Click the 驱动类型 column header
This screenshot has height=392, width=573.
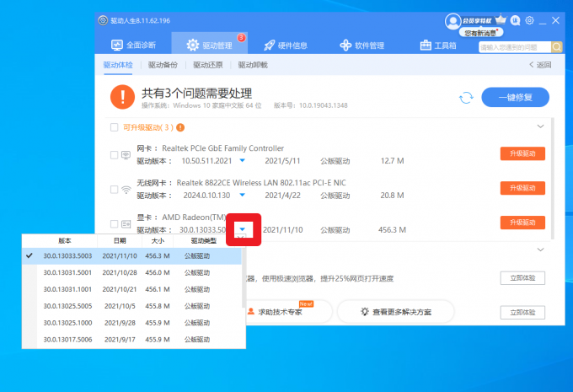tap(204, 240)
